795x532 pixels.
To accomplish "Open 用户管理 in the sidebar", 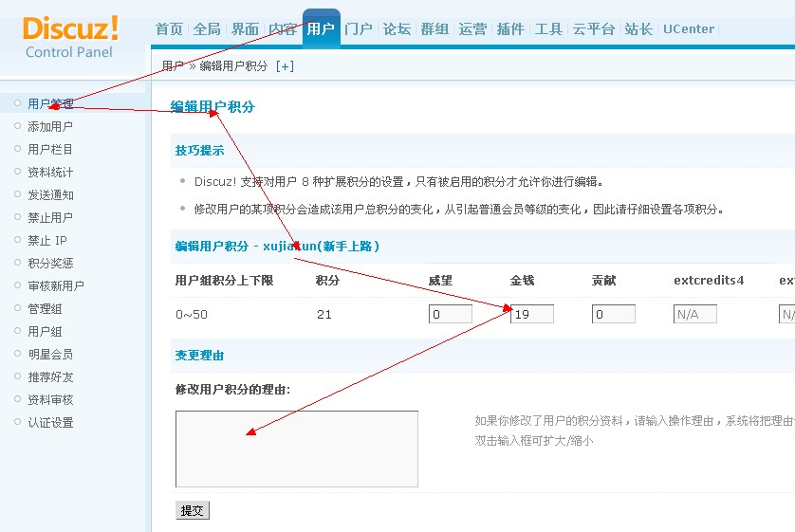I will 50,104.
